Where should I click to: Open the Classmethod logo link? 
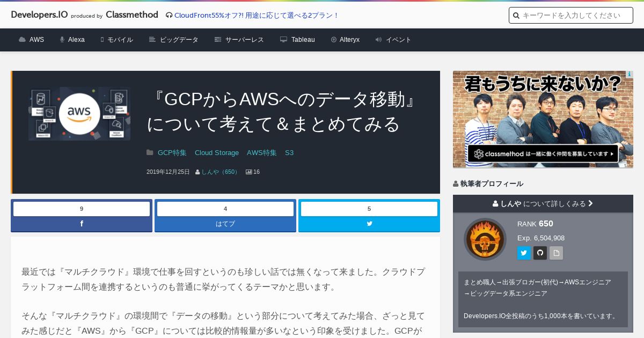[132, 14]
